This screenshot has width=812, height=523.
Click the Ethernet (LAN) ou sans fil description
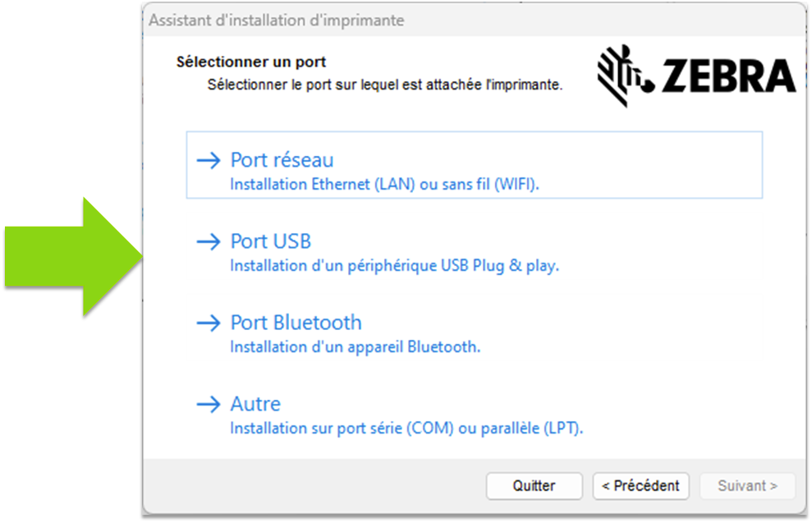tap(384, 185)
